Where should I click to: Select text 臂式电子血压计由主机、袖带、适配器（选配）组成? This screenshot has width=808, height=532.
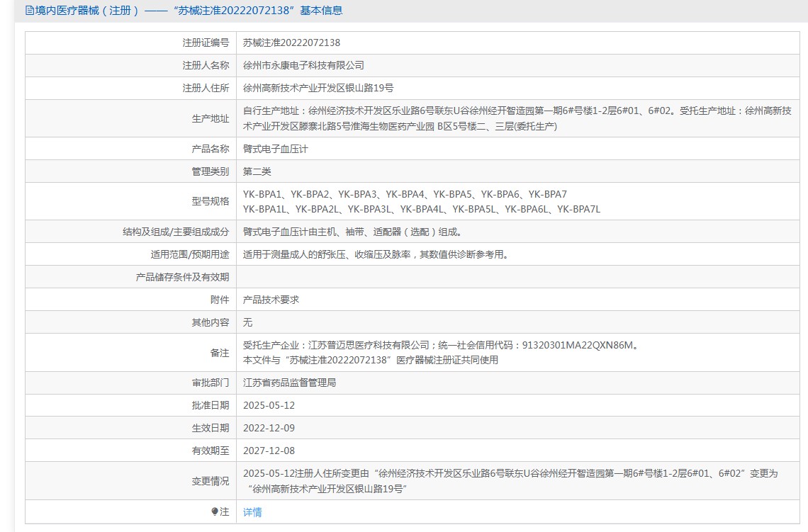354,232
